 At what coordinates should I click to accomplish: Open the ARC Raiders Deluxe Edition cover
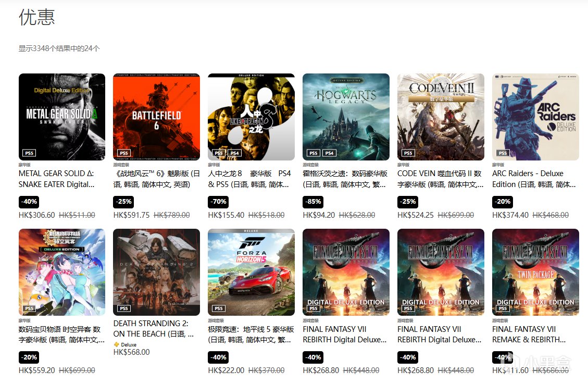pos(535,117)
